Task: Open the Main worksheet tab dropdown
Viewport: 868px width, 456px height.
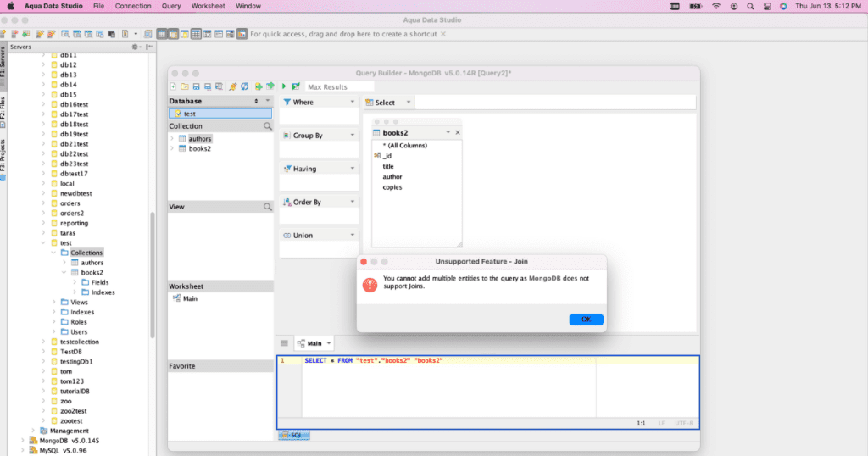Action: pos(329,343)
